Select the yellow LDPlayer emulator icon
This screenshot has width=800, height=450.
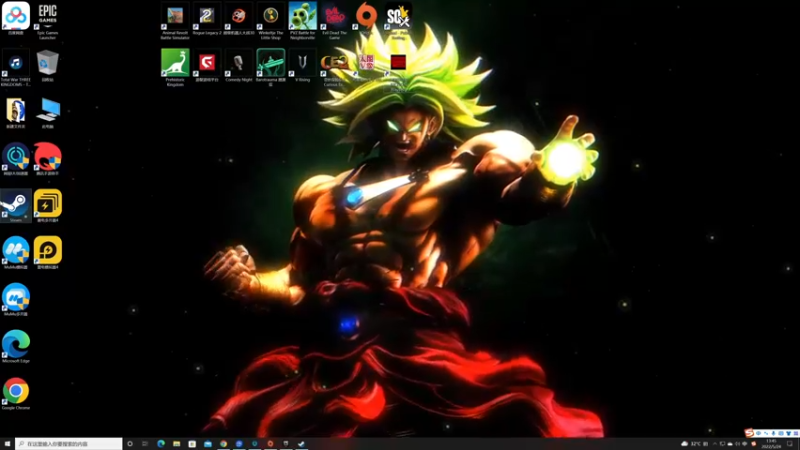pyautogui.click(x=48, y=252)
